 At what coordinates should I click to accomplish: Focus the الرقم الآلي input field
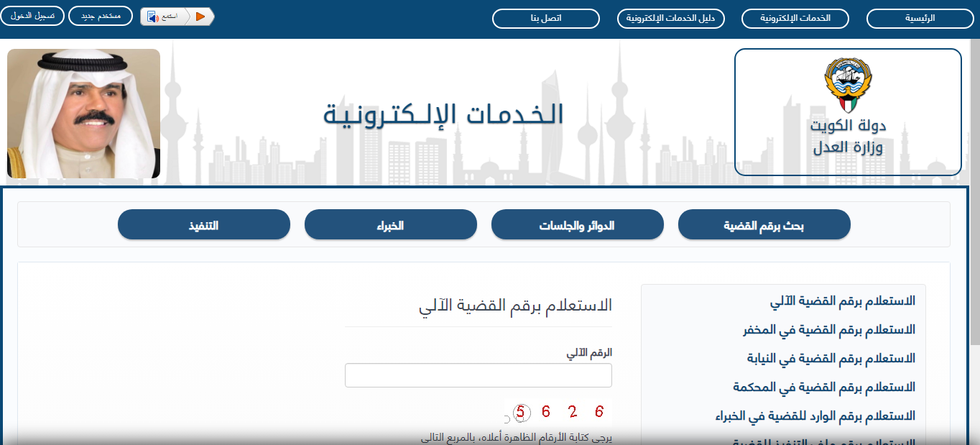click(479, 375)
